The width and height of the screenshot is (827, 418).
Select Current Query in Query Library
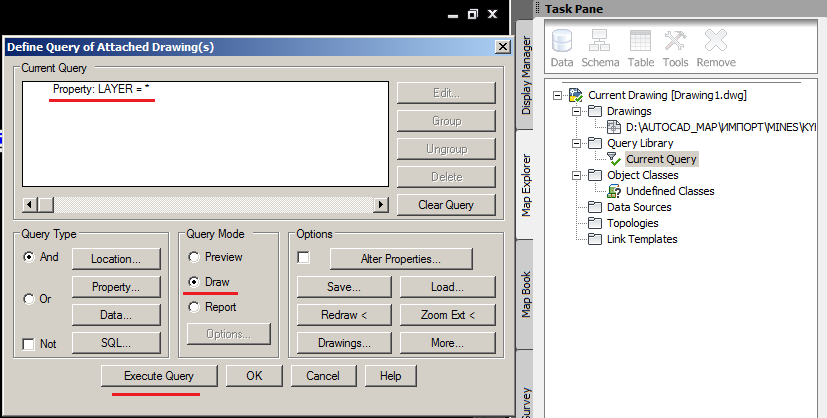click(661, 159)
